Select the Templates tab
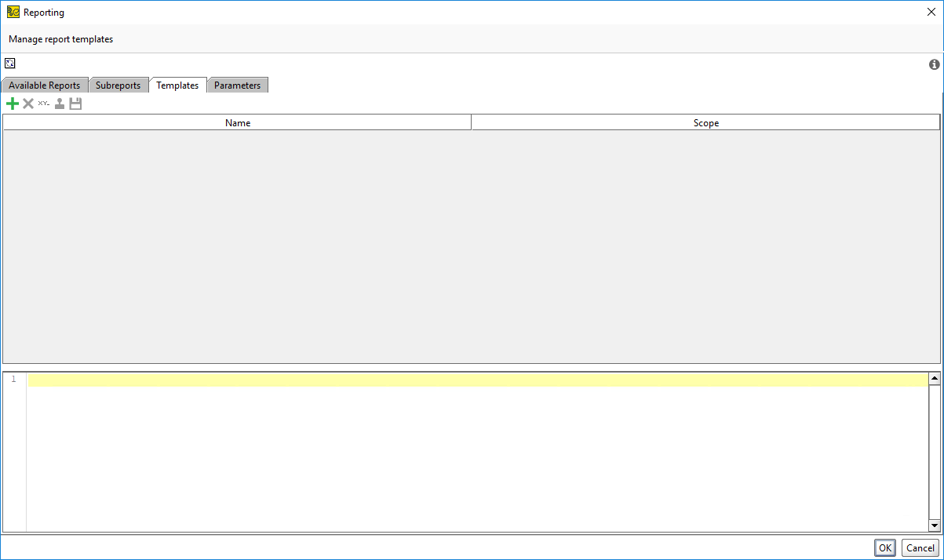Image resolution: width=944 pixels, height=560 pixels. pos(177,85)
